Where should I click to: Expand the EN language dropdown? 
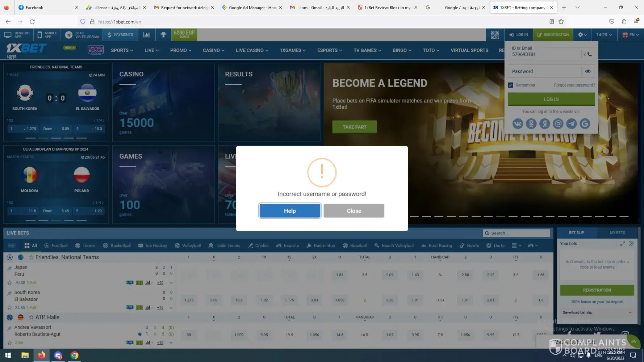(630, 35)
